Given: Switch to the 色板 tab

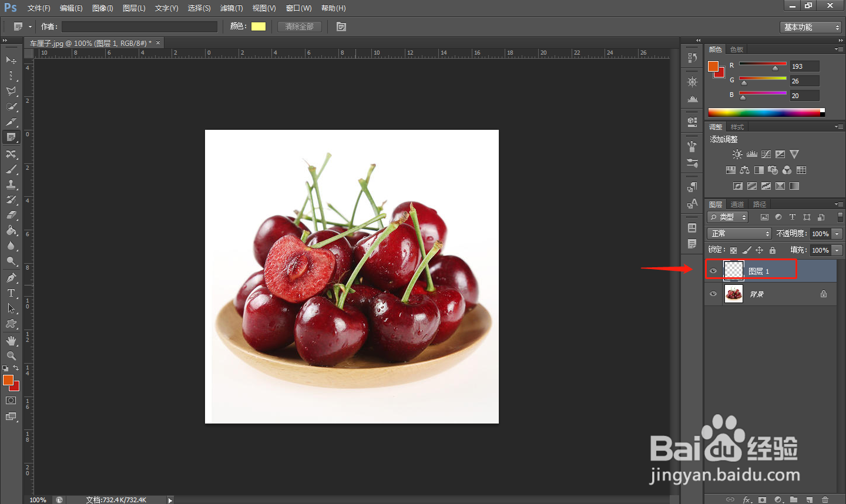Looking at the screenshot, I should pos(737,49).
